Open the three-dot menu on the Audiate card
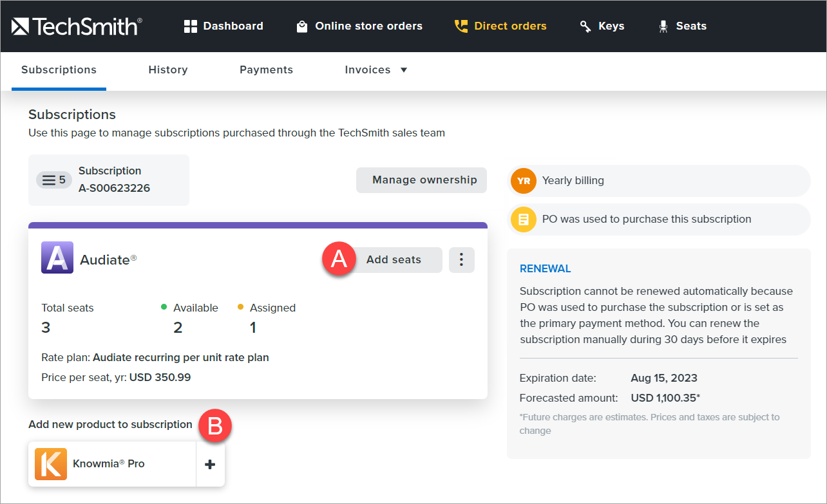This screenshot has width=827, height=504. click(x=462, y=259)
